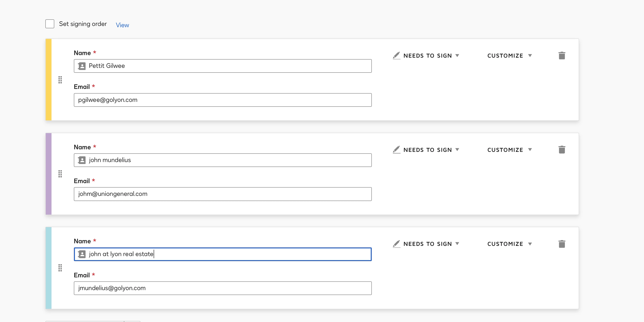Expand Customize menu for Pettit Gilwee
This screenshot has height=322, width=644.
pyautogui.click(x=509, y=56)
